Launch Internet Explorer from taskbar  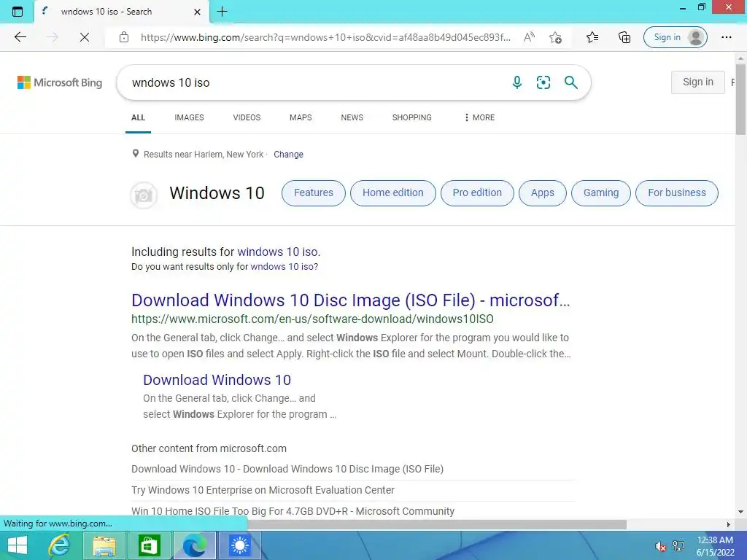[x=59, y=545]
